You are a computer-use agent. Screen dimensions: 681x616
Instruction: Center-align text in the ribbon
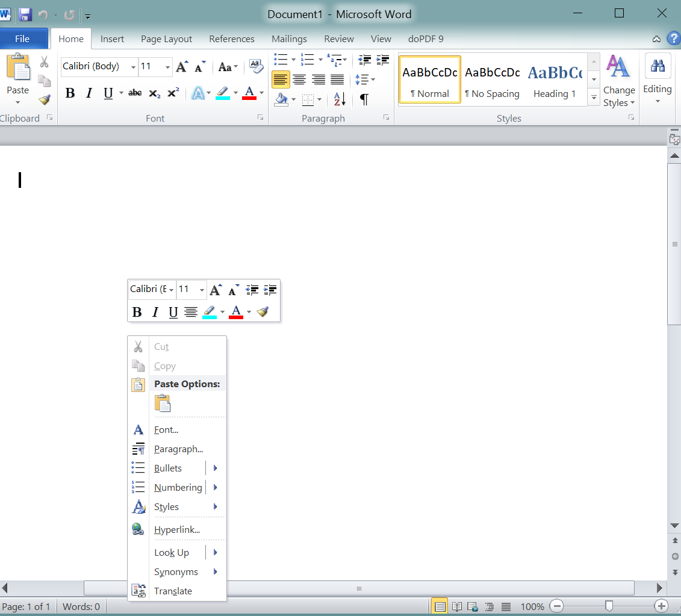tap(299, 79)
